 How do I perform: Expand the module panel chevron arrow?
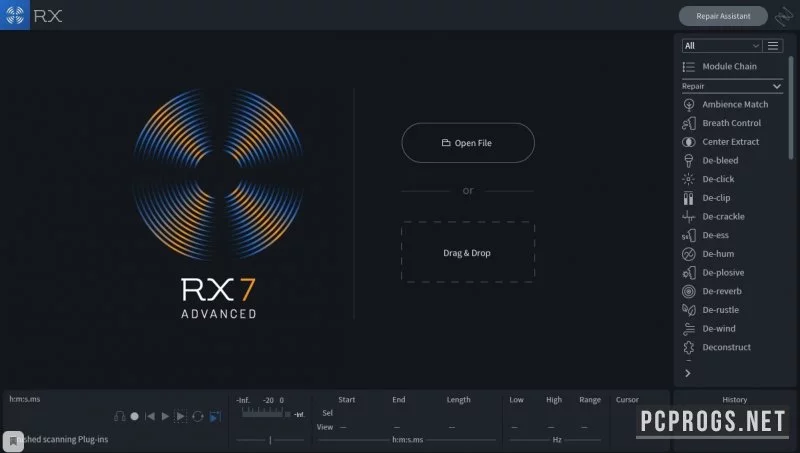click(x=688, y=373)
